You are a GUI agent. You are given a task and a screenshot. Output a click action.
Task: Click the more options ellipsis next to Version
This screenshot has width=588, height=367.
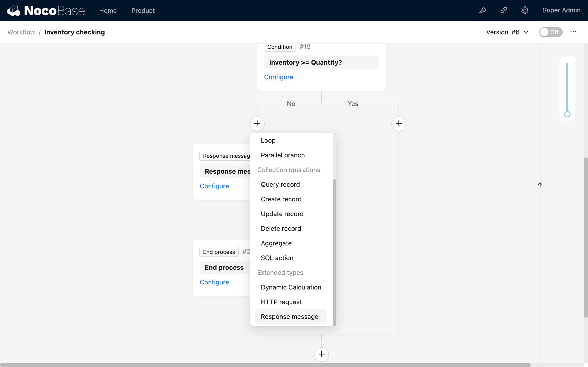[573, 32]
